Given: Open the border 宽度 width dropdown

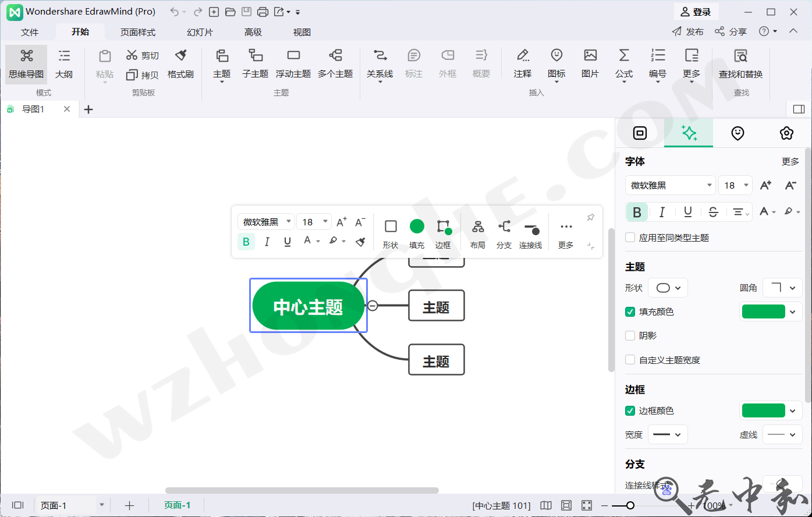Looking at the screenshot, I should point(668,434).
